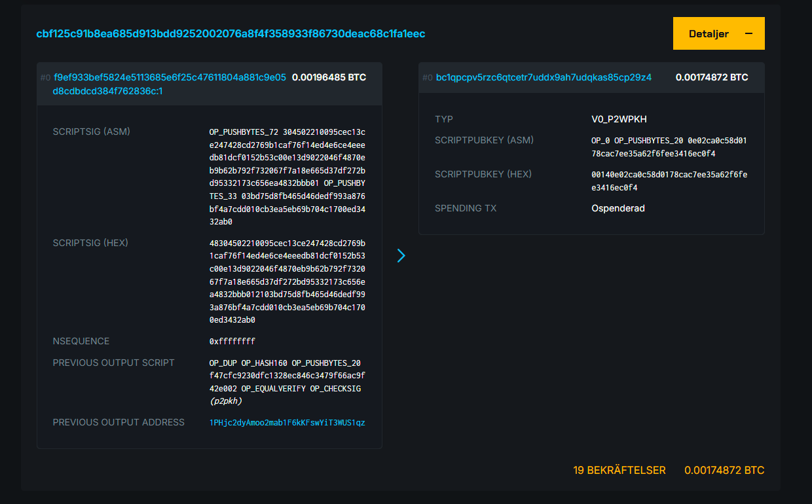Click the PREVIOUS OUTPUT ADDRESS label
812x504 pixels.
tap(119, 422)
